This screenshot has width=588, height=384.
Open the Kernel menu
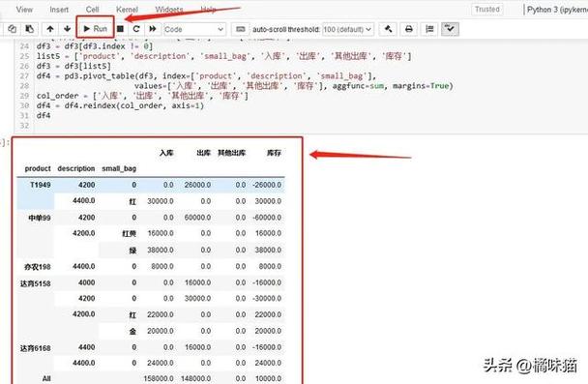pos(127,10)
